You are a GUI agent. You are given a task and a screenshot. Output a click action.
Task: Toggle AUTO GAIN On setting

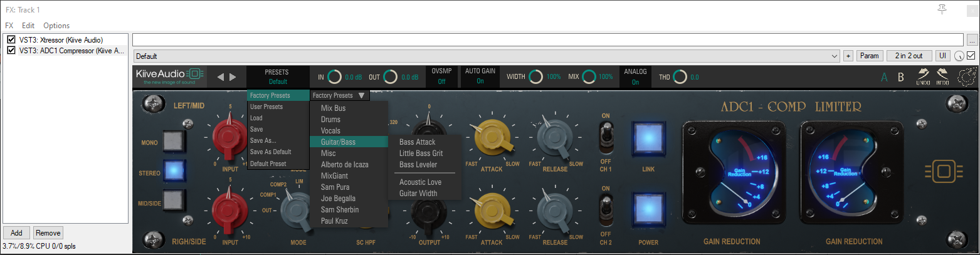(x=480, y=76)
